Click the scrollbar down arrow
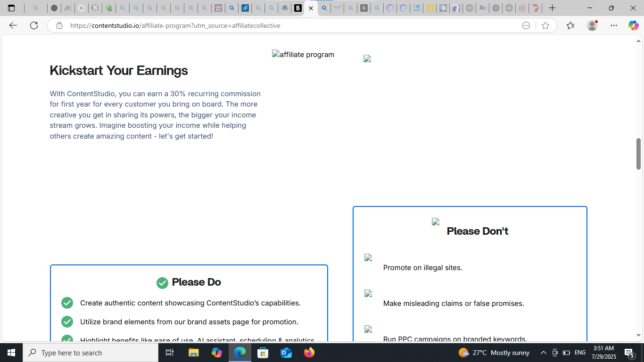This screenshot has width=644, height=362. pyautogui.click(x=638, y=336)
